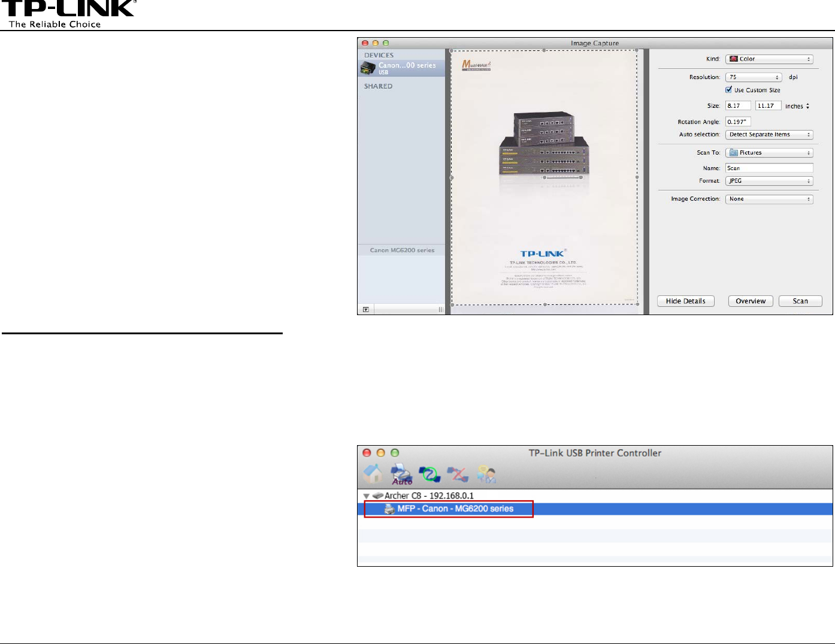Click the sidebar resize grip in Image Capture
Viewport: 835px width, 644px height.
[441, 310]
